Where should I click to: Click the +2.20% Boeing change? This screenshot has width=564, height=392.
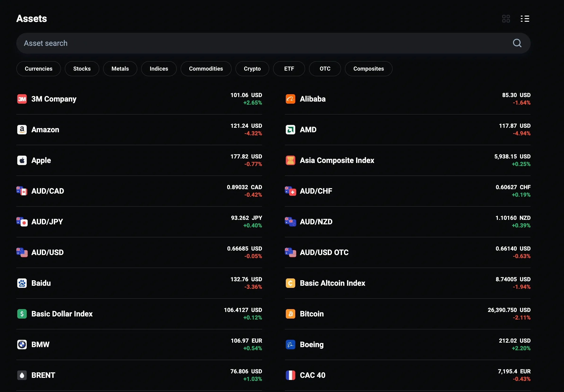coord(521,348)
